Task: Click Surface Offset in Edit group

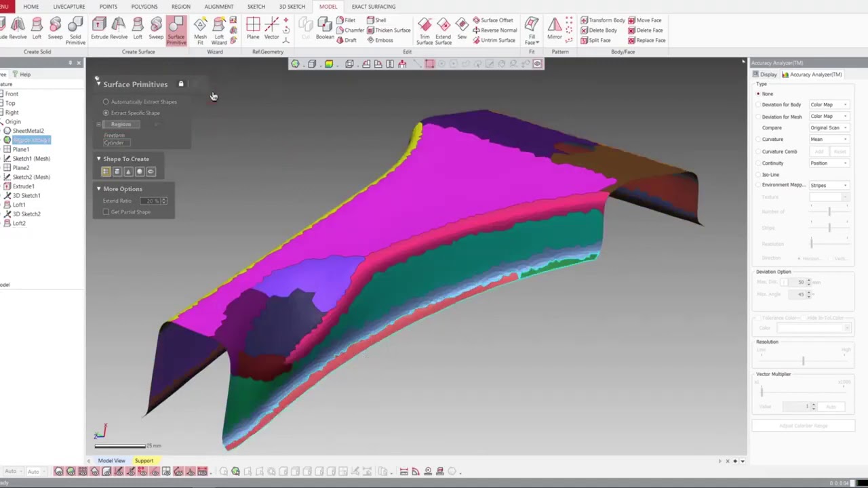Action: (x=493, y=20)
